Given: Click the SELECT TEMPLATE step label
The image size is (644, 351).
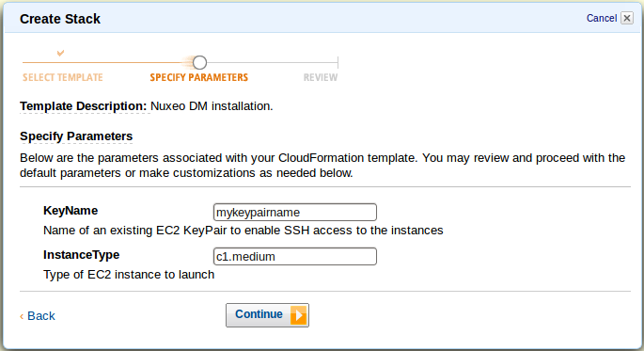Looking at the screenshot, I should (62, 78).
